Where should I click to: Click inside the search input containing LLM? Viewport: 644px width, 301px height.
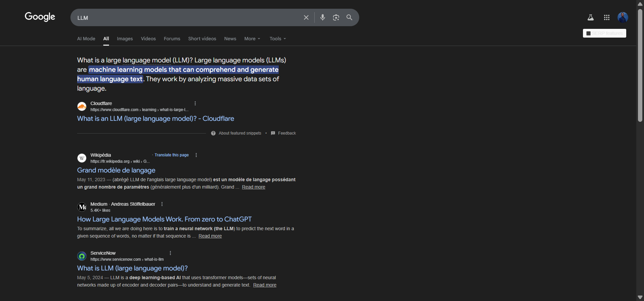click(188, 17)
